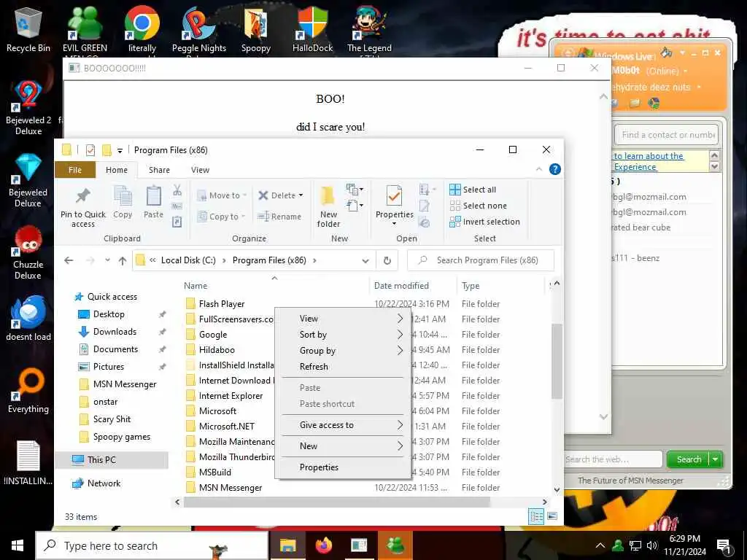Click The Future of MSN Messenger link
The image size is (747, 560).
630,481
